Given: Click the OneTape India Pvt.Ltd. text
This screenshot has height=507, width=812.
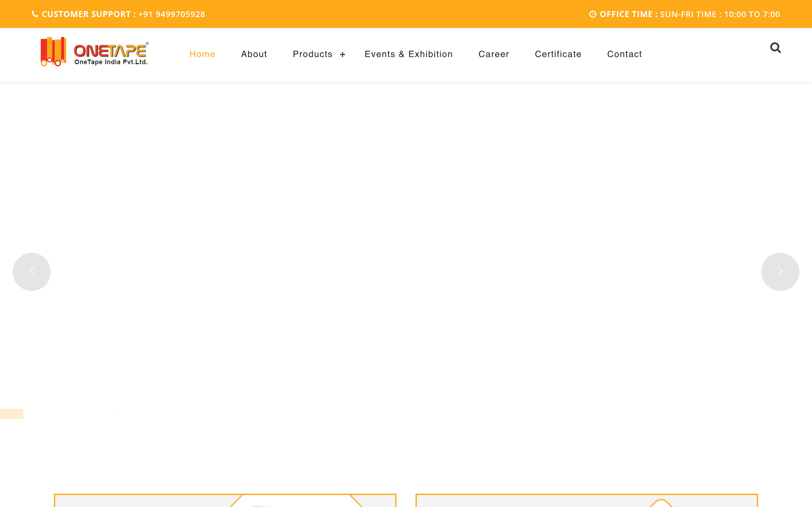Looking at the screenshot, I should coord(111,62).
